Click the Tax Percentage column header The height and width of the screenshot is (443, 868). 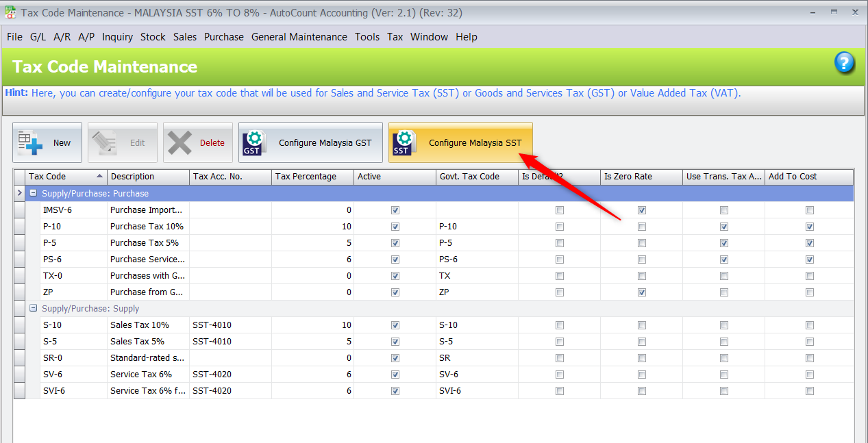[306, 177]
